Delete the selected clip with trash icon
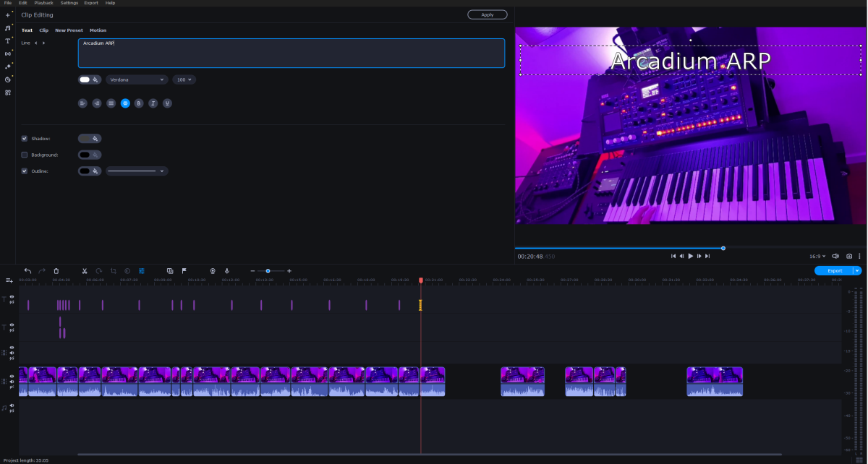This screenshot has height=464, width=868. click(56, 270)
